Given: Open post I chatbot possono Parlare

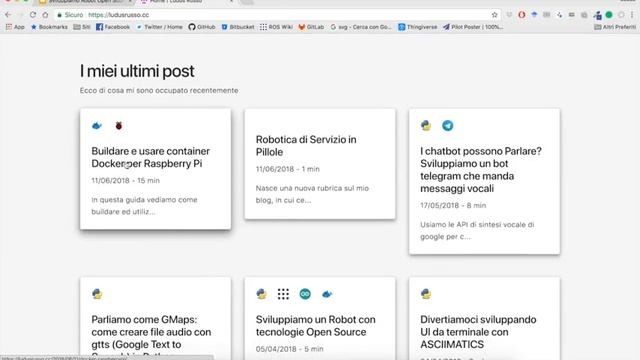Looking at the screenshot, I should click(481, 170).
